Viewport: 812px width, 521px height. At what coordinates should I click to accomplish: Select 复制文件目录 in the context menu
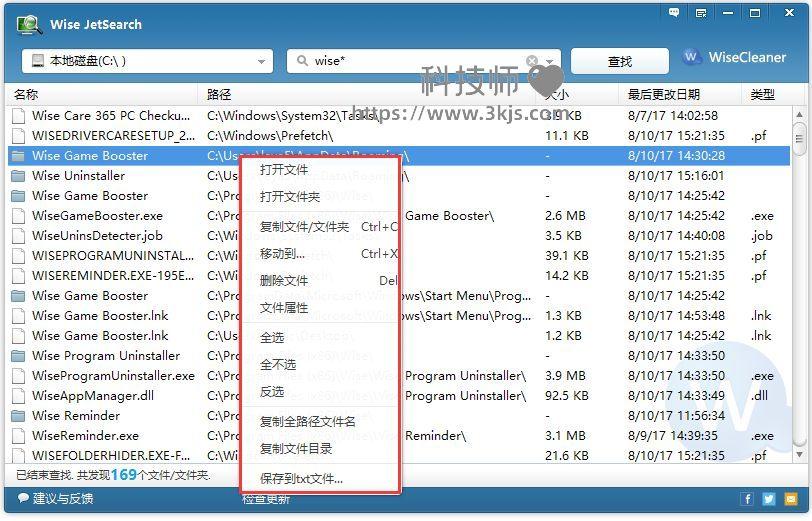pos(321,448)
